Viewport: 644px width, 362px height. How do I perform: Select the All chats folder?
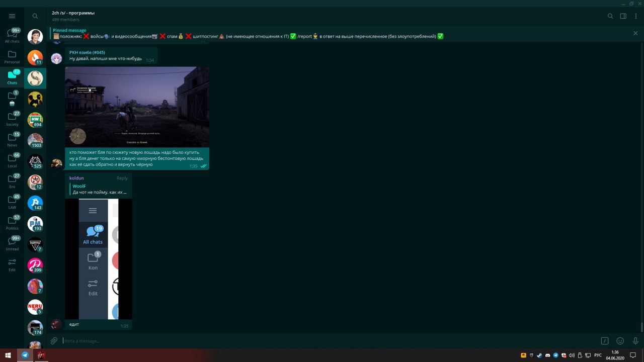[12, 36]
